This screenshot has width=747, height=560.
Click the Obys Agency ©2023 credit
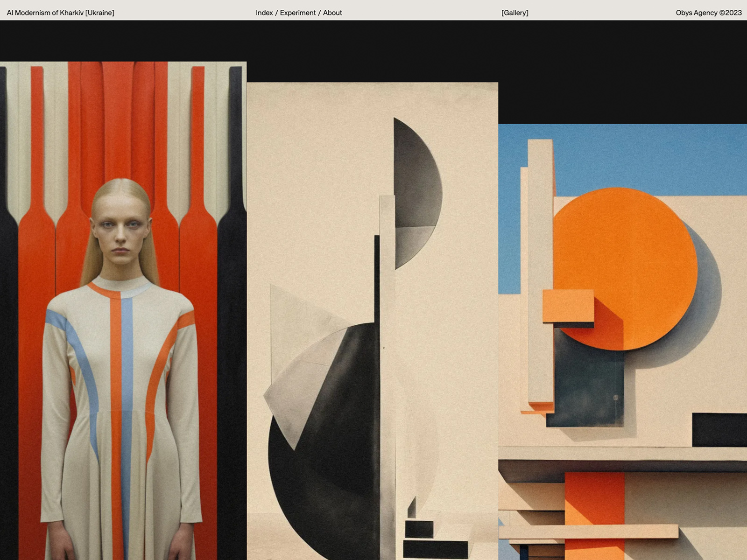(x=708, y=13)
